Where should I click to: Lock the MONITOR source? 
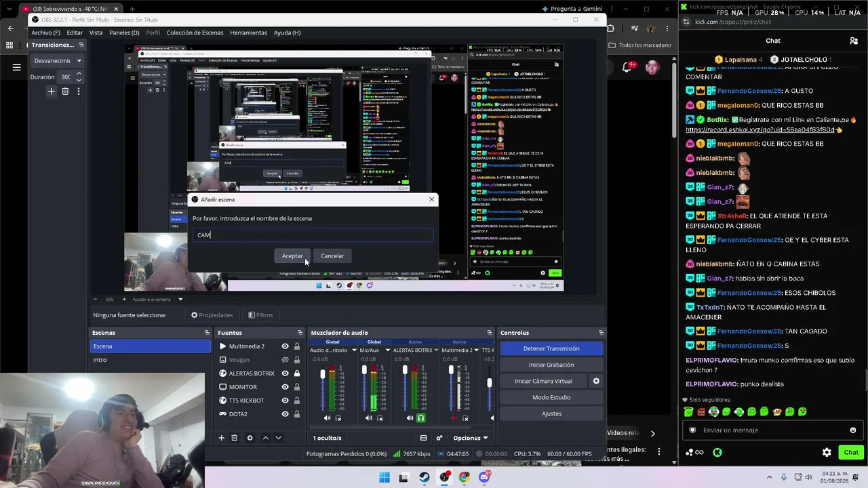[296, 387]
